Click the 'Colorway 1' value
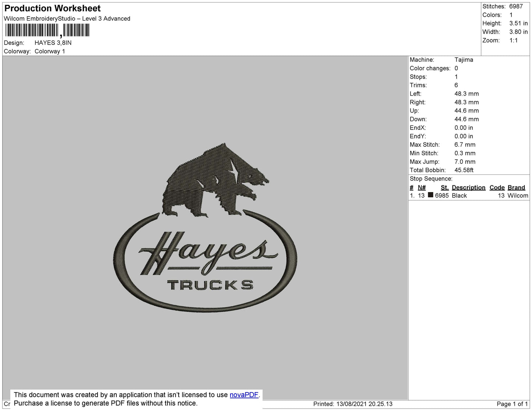This screenshot has height=411, width=532. tap(50, 51)
